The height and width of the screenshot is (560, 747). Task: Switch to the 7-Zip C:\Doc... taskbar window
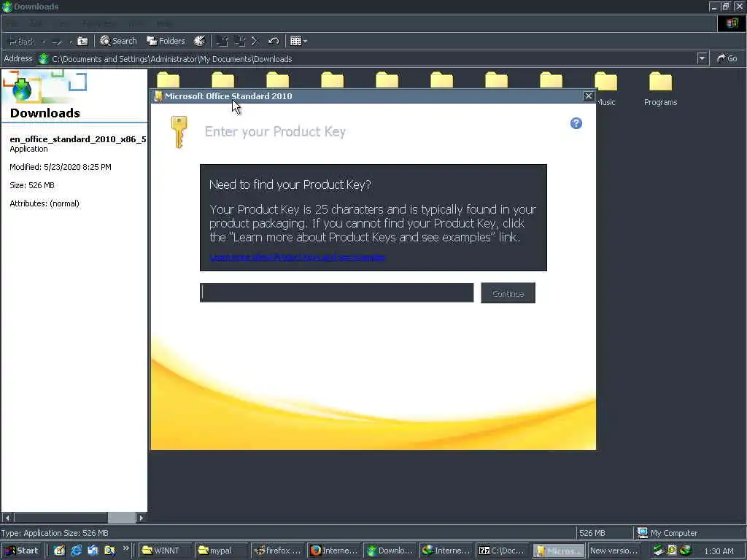(502, 551)
